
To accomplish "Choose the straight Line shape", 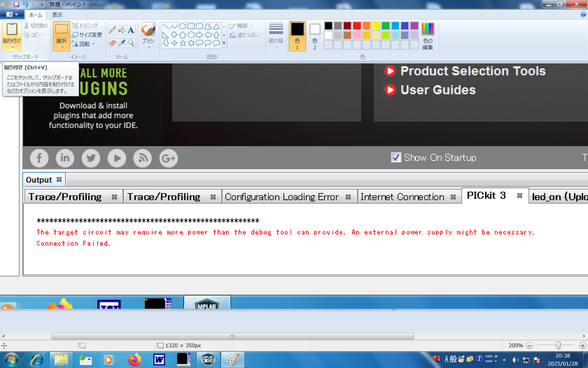I will pyautogui.click(x=166, y=26).
